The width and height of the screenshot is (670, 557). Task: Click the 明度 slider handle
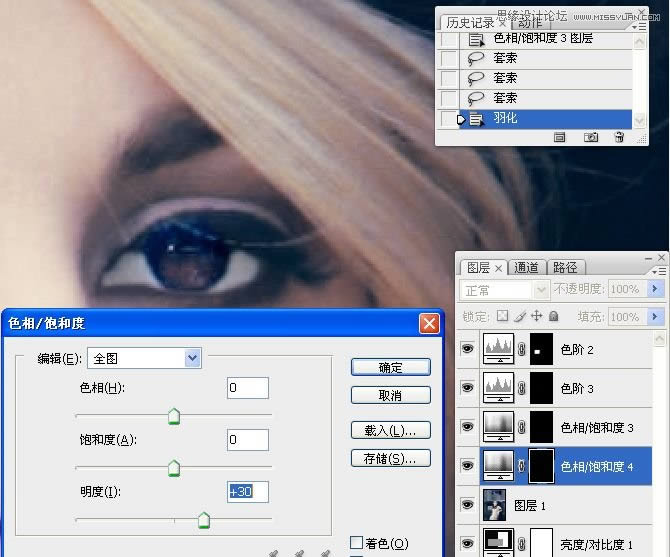point(204,519)
